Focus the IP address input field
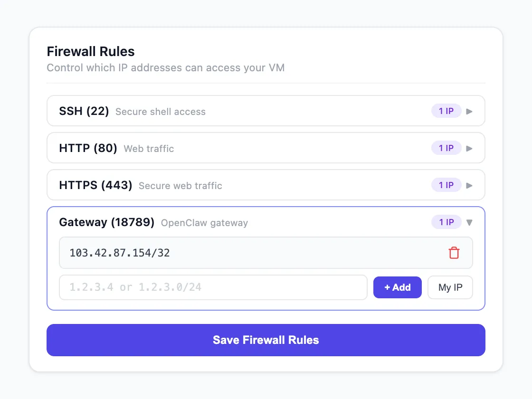This screenshot has width=532, height=399. 213,287
